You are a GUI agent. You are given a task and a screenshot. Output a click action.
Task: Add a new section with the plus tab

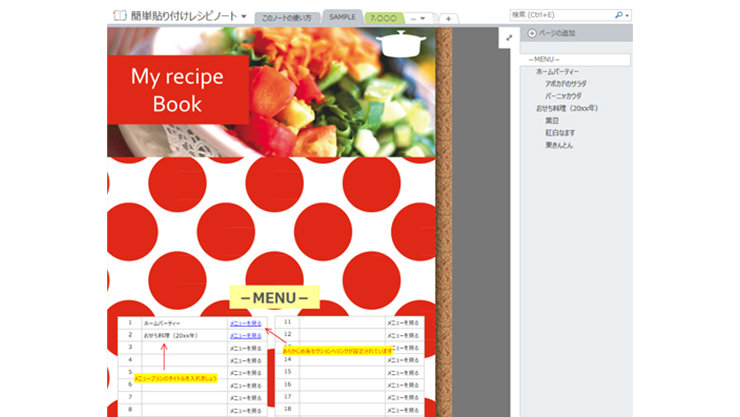pos(449,18)
